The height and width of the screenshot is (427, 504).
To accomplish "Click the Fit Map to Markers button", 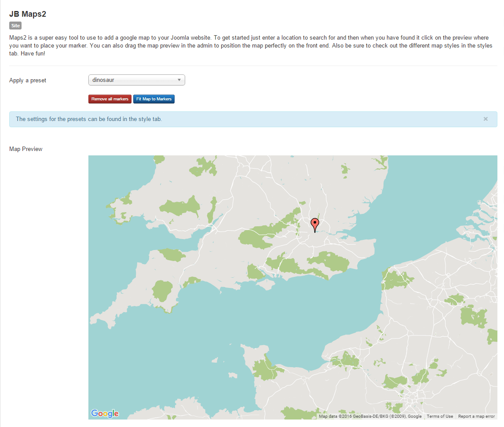I will pyautogui.click(x=153, y=99).
